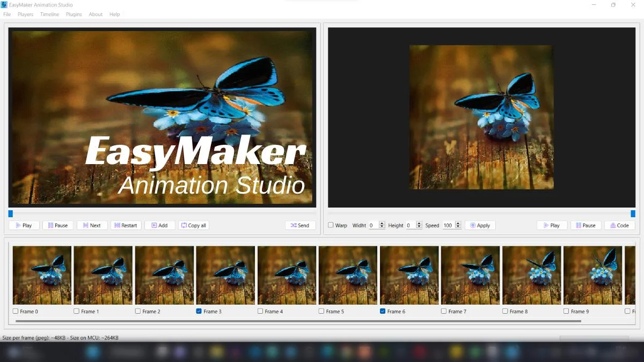The image size is (644, 362).
Task: Open the File menu
Action: pos(7,14)
